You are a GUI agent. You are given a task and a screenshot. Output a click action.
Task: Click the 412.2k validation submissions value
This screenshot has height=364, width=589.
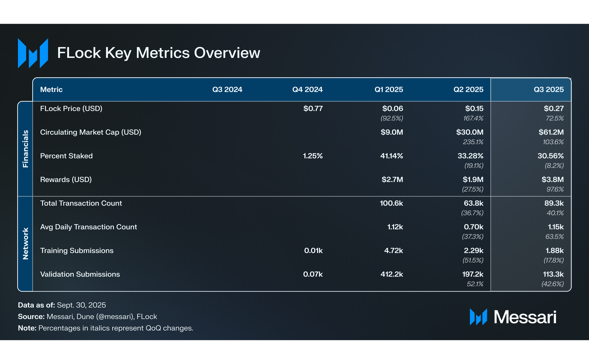click(392, 274)
